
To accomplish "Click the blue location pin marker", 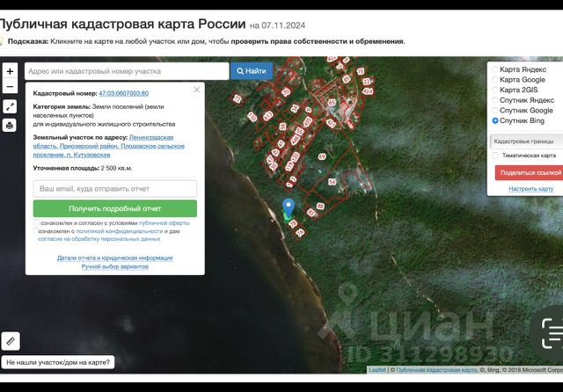I will click(289, 207).
